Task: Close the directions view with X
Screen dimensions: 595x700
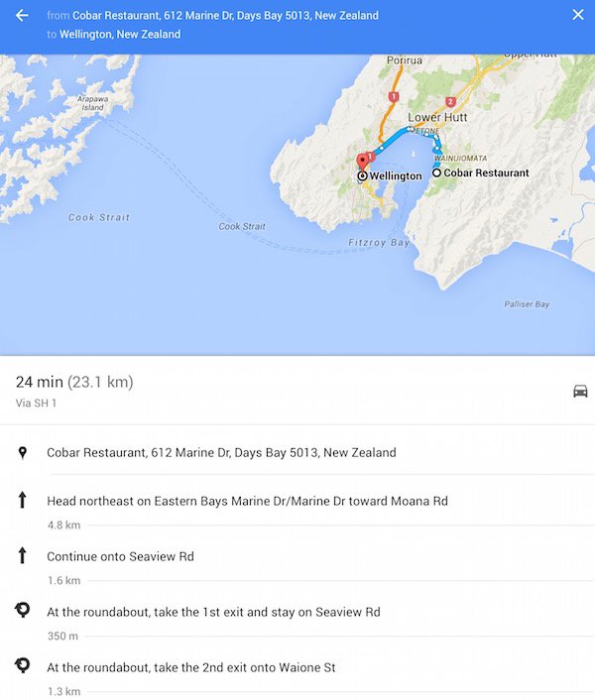Action: click(x=578, y=15)
